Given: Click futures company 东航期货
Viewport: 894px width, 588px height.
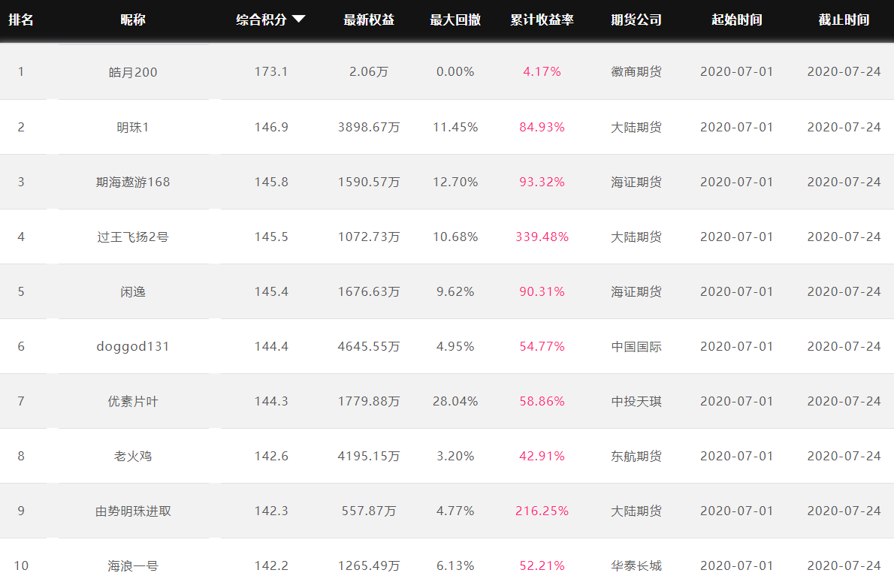Looking at the screenshot, I should click(636, 456).
